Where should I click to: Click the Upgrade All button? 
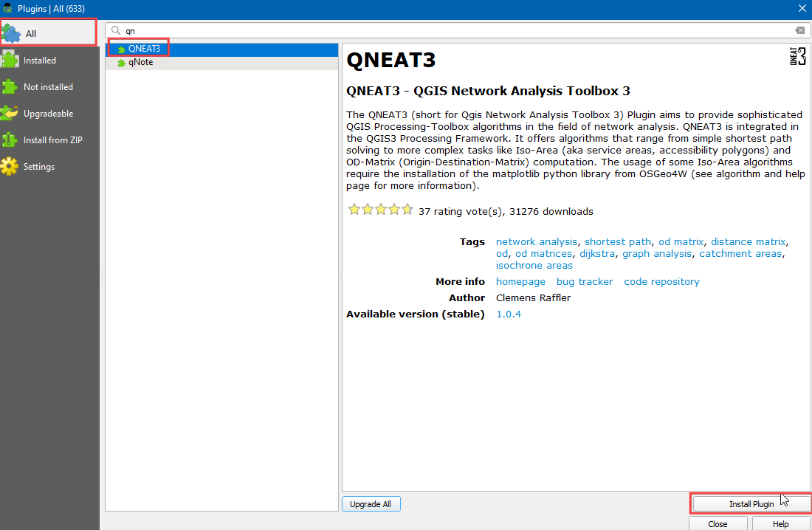371,504
